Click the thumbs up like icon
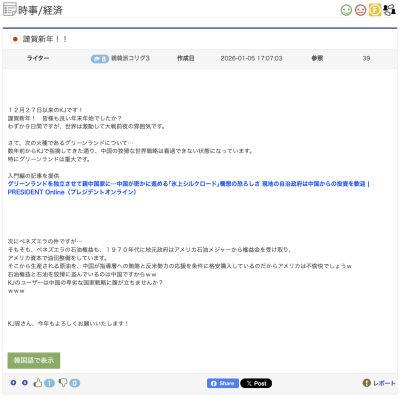The height and width of the screenshot is (397, 400). pos(38,383)
